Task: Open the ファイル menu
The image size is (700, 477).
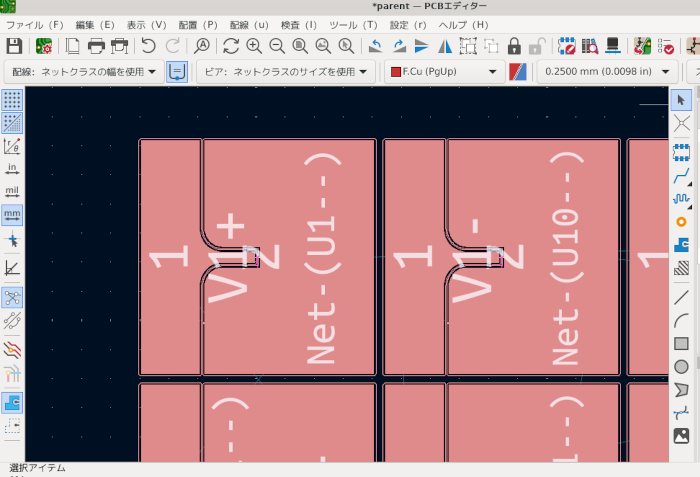Action: [35, 25]
